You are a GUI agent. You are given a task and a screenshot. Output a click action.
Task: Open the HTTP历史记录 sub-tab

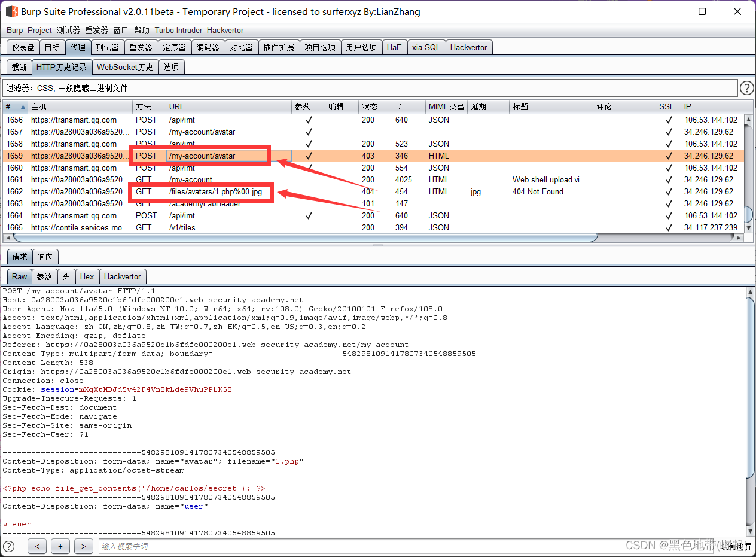point(62,67)
